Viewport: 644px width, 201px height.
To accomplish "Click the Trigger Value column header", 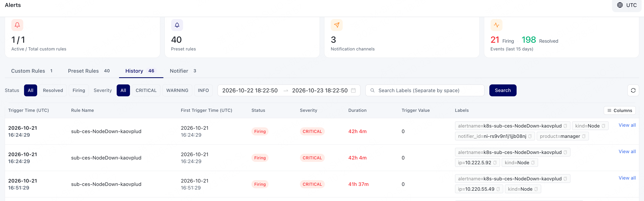I will [415, 110].
